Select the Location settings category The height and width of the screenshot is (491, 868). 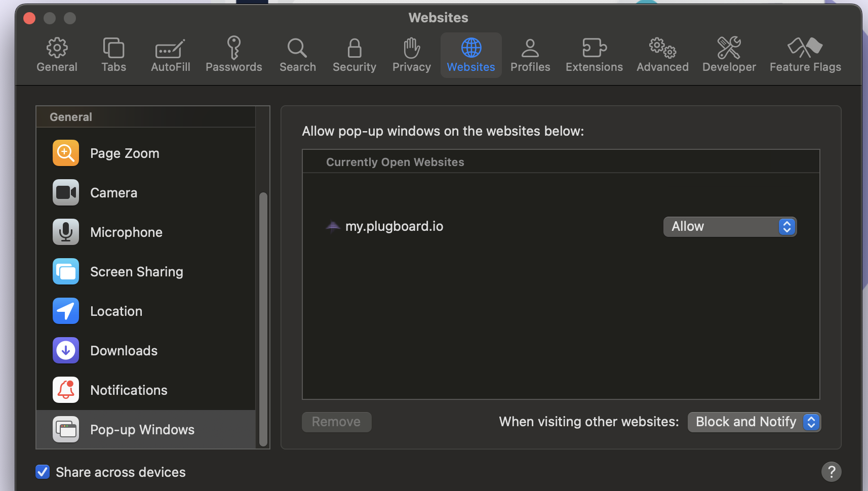pyautogui.click(x=116, y=311)
